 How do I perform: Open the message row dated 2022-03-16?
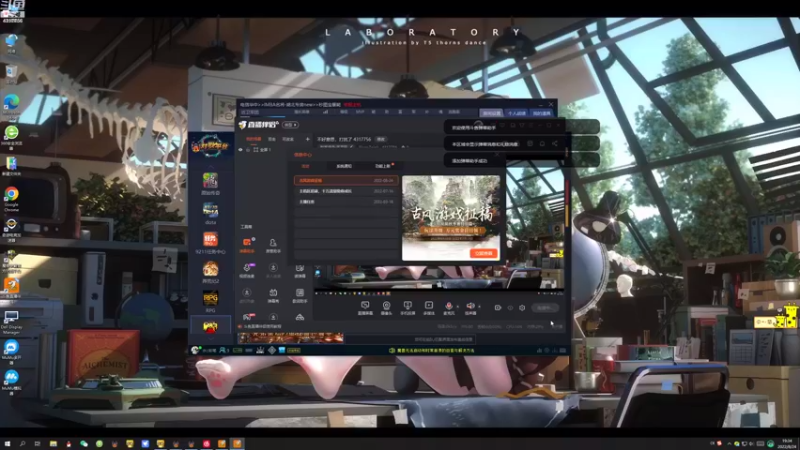(x=346, y=202)
